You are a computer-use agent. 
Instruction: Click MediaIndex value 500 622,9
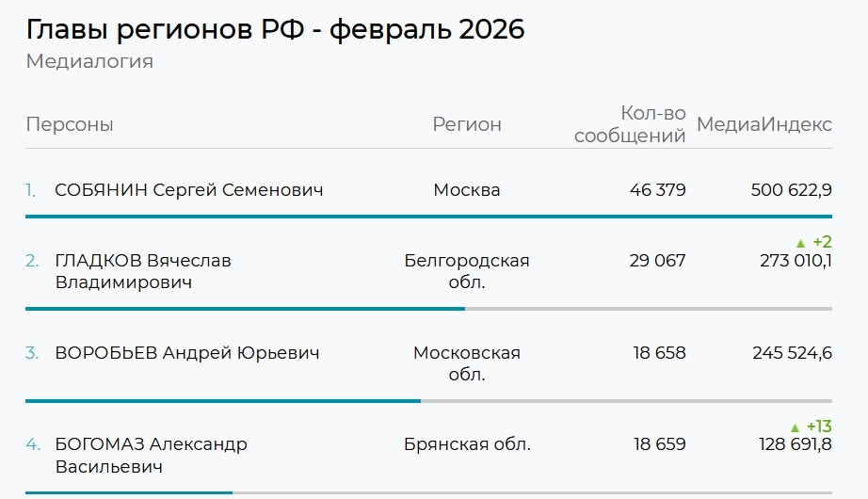point(791,190)
